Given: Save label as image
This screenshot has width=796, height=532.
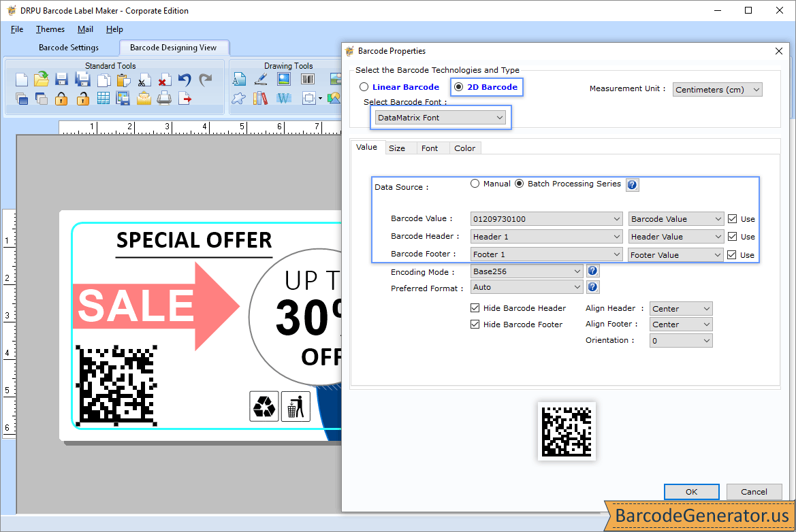Looking at the screenshot, I should 123,99.
